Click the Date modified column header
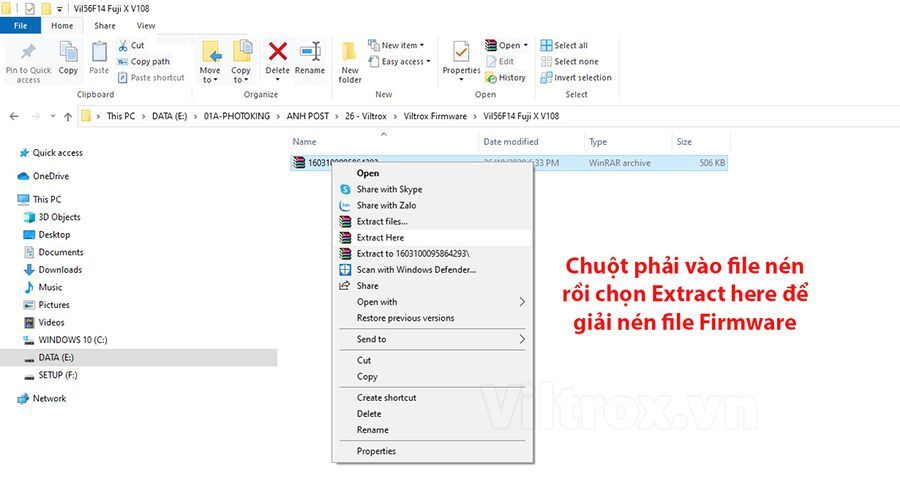 [511, 142]
